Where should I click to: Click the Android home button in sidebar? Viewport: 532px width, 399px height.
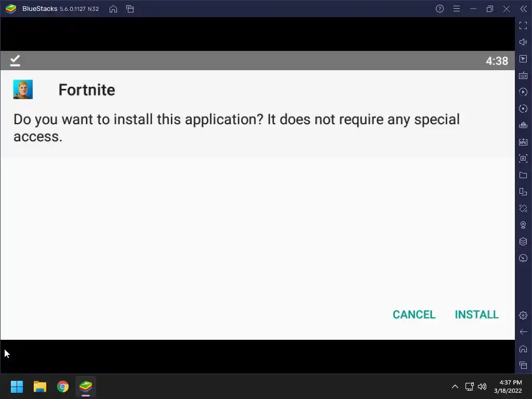[x=523, y=349]
